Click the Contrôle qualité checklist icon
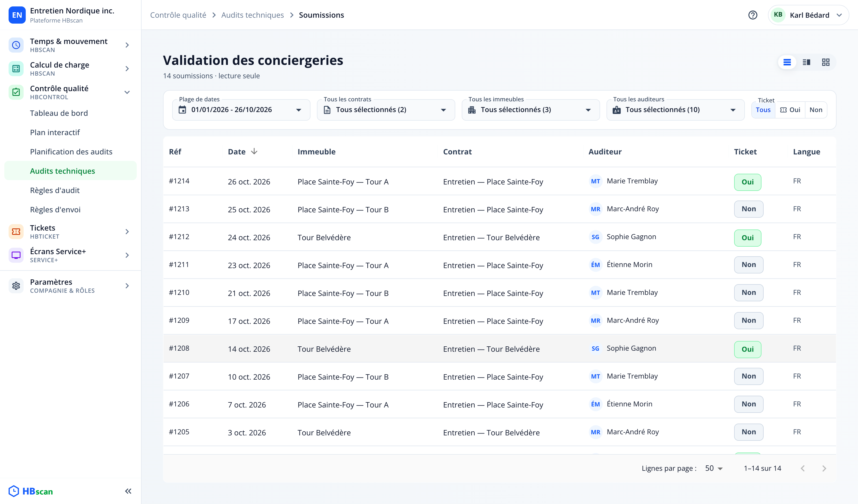The width and height of the screenshot is (858, 504). tap(16, 92)
